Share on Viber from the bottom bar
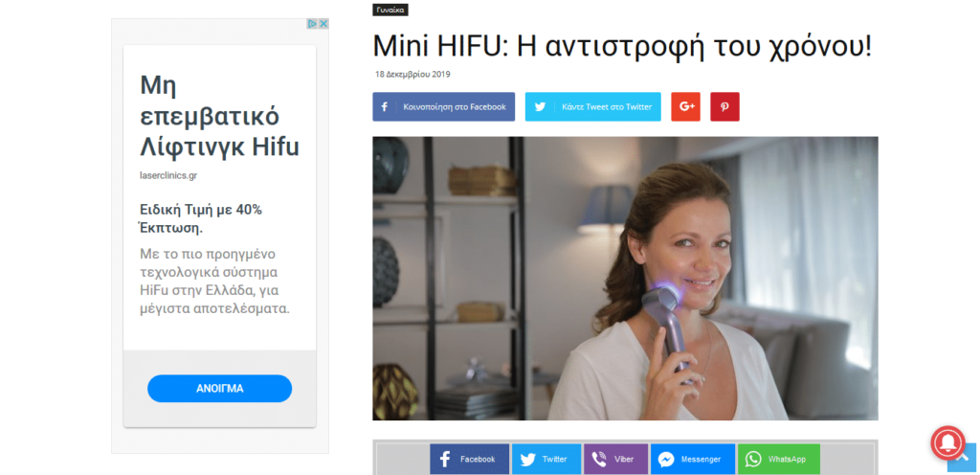The width and height of the screenshot is (980, 475). point(615,460)
